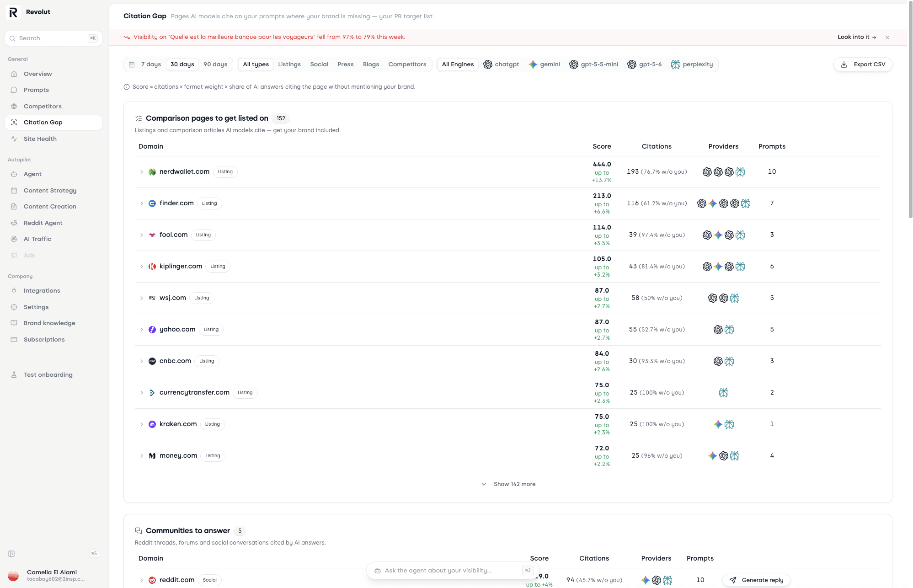Open Brand knowledge book icon

(14, 323)
